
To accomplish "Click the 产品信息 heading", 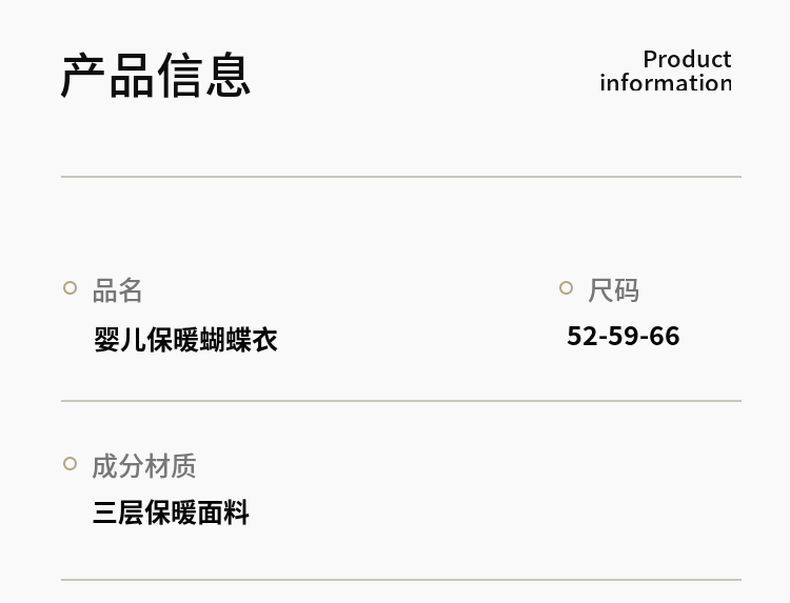I will [156, 75].
